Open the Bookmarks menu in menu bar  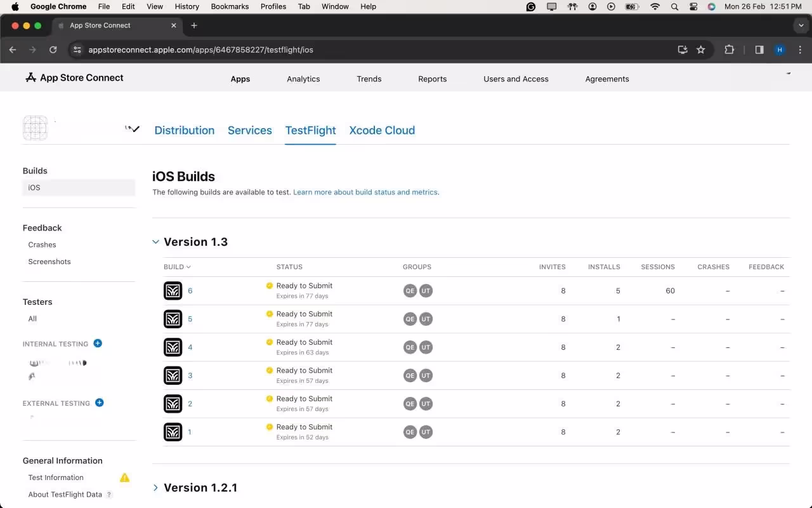tap(230, 6)
